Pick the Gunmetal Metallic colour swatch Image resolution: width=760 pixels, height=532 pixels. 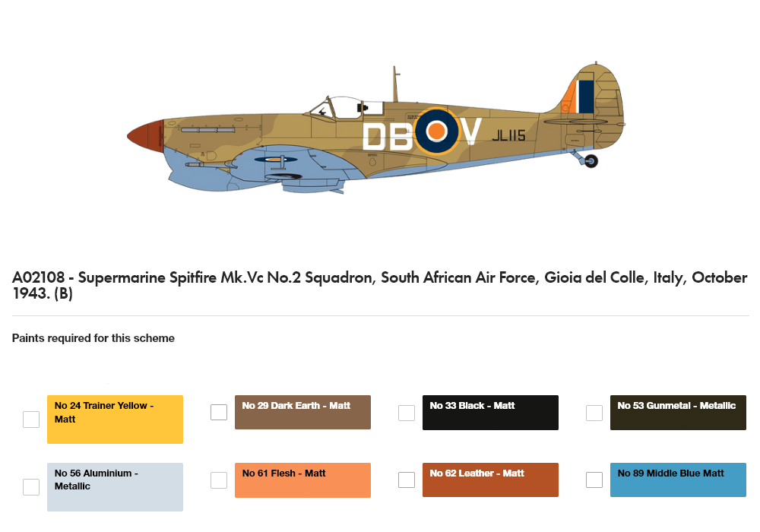pos(678,413)
